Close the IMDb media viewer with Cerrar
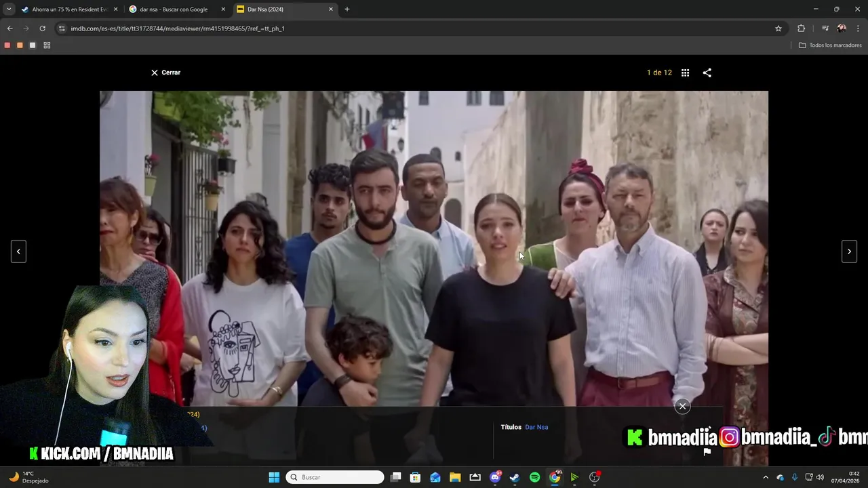This screenshot has height=488, width=868. click(x=165, y=73)
